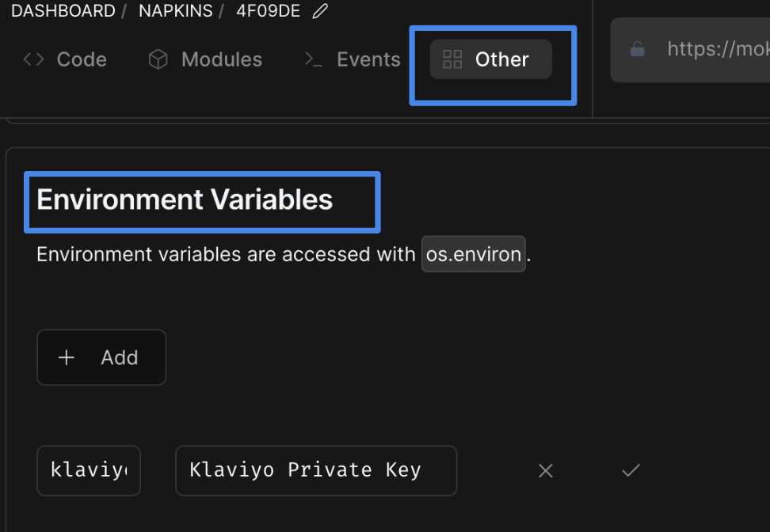The image size is (770, 532).
Task: Click the klaviyo variable name field
Action: [x=88, y=470]
